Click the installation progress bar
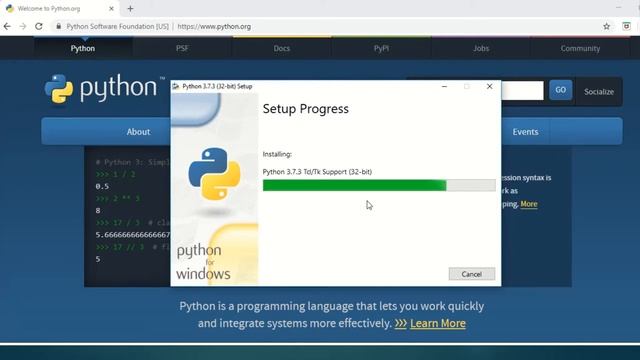Screen dimensions: 640x360 click(379, 185)
